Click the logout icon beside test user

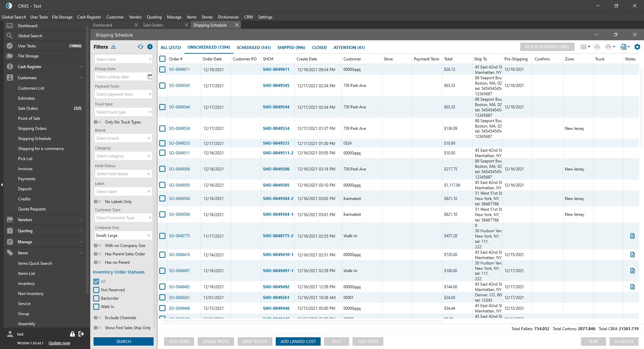(81, 334)
